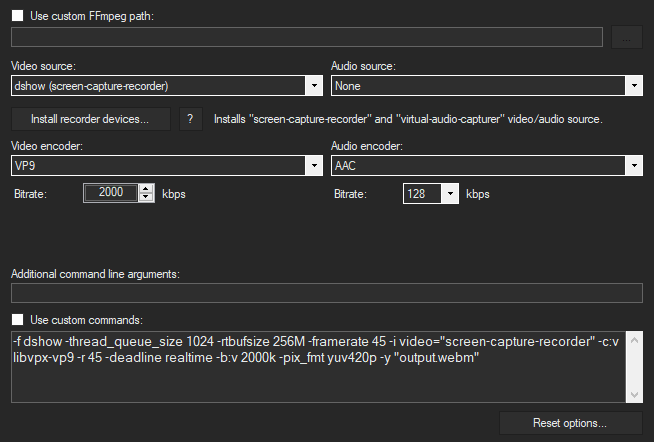
Task: Click the Additional command line arguments field
Action: (x=326, y=293)
